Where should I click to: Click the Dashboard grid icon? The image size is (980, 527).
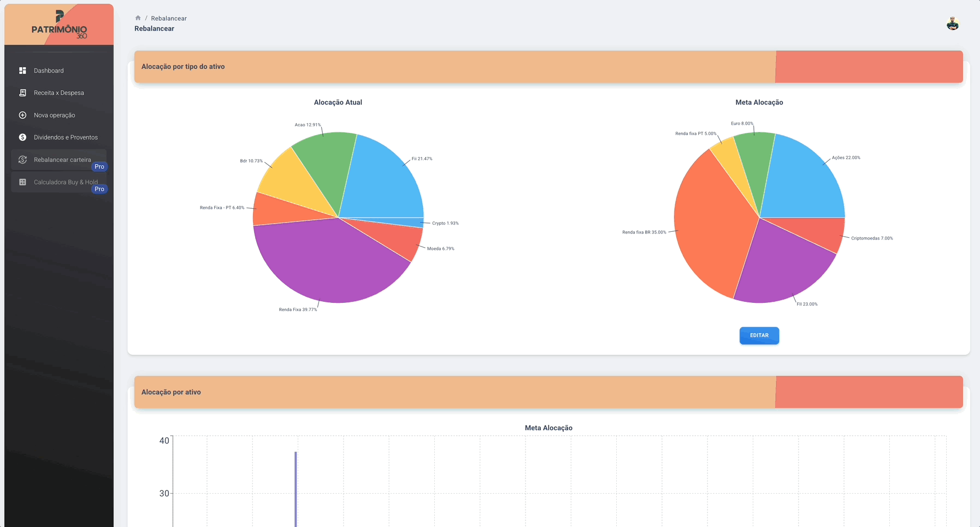tap(22, 71)
